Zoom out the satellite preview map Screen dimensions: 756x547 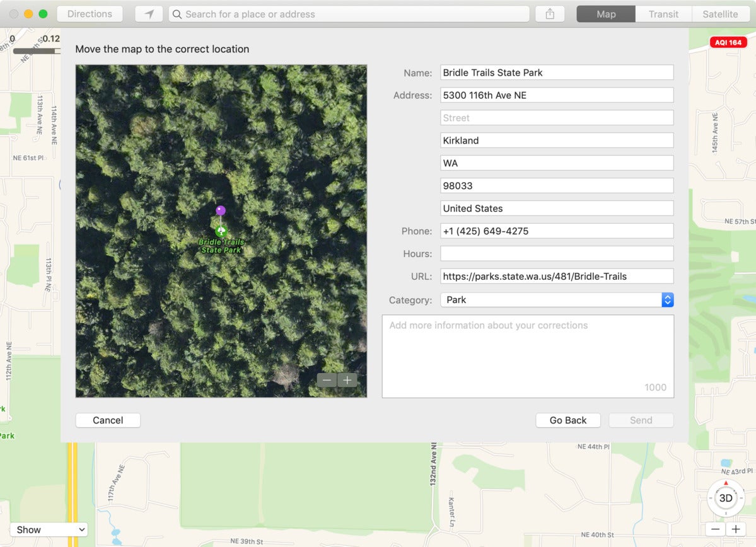[x=327, y=380]
